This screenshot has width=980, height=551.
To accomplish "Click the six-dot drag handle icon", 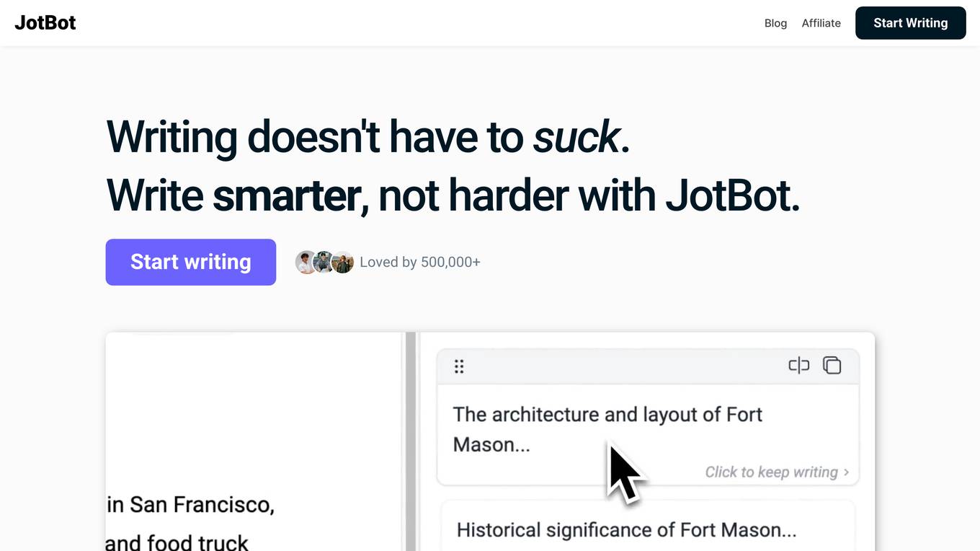I will [459, 366].
